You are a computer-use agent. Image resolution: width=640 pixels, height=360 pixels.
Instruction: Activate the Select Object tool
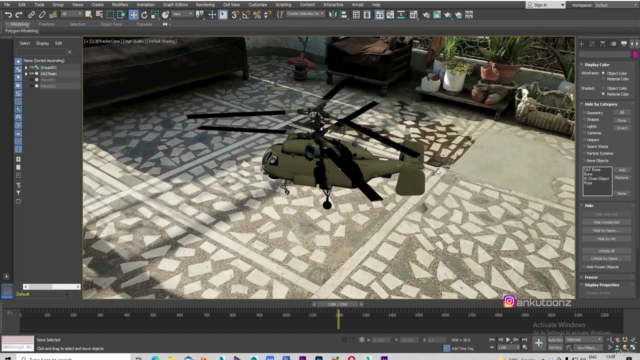[x=89, y=15]
